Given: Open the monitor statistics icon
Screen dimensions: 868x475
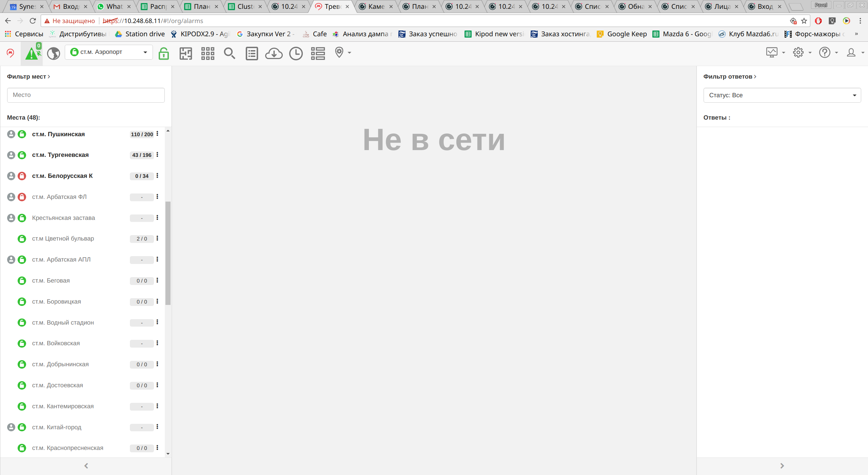Looking at the screenshot, I should coord(772,53).
